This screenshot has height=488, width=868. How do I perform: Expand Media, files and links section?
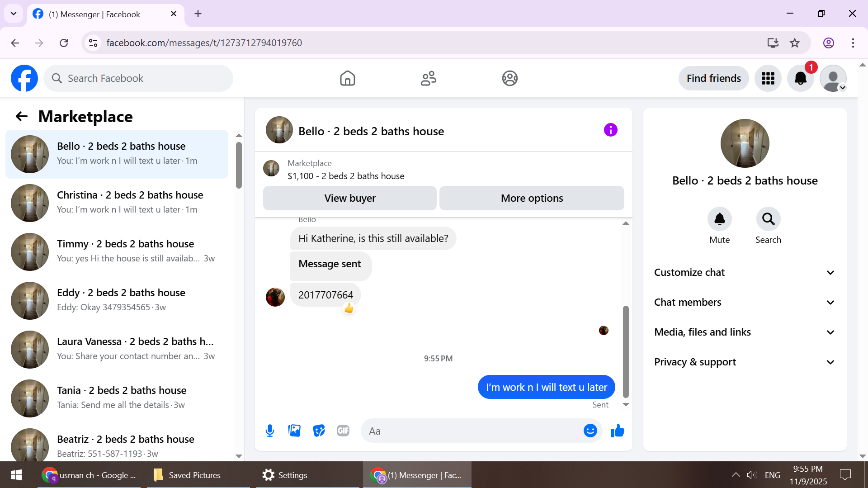[x=745, y=332]
